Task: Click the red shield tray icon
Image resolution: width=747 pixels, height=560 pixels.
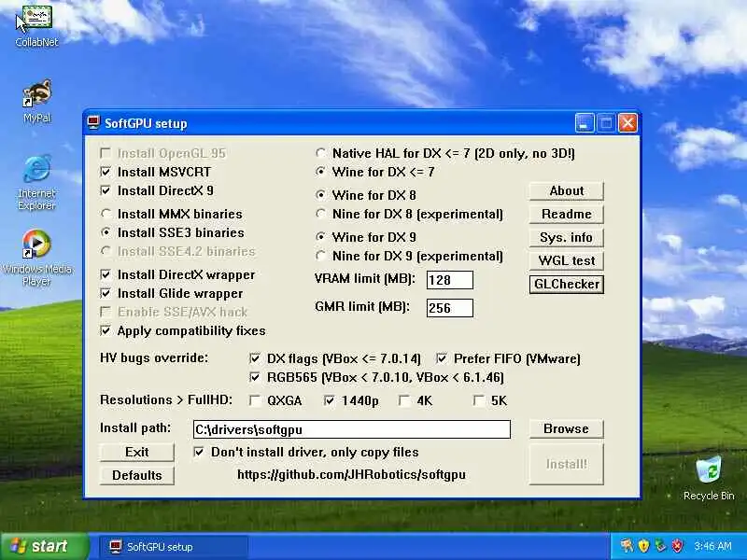Action: click(x=677, y=546)
